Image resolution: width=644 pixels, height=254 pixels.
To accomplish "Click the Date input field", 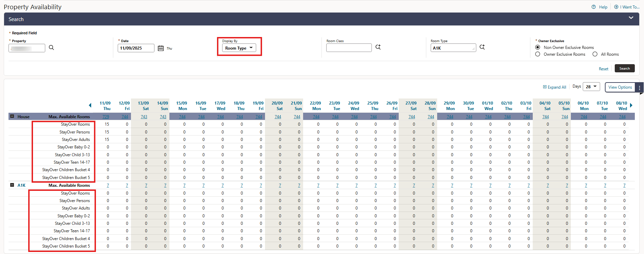I will (x=136, y=48).
